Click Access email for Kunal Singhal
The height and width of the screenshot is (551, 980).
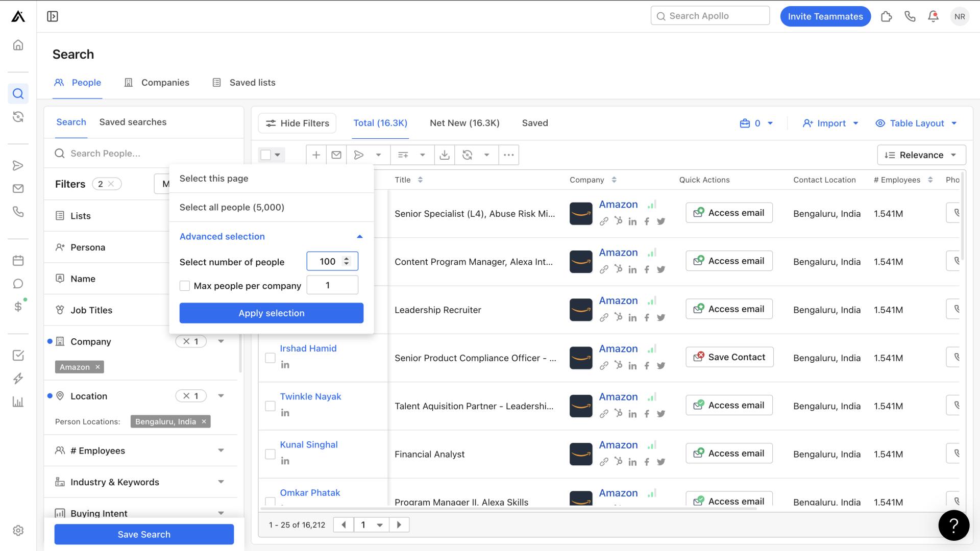[x=729, y=453]
